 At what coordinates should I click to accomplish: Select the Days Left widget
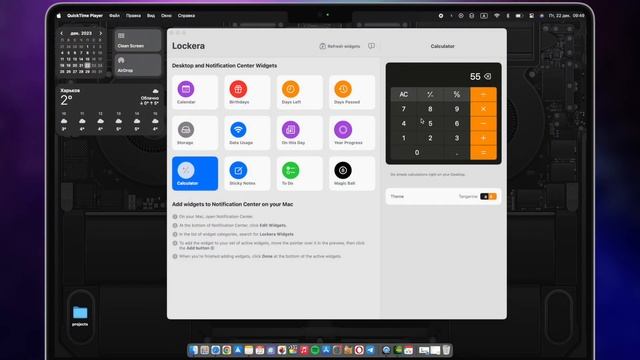pyautogui.click(x=299, y=92)
